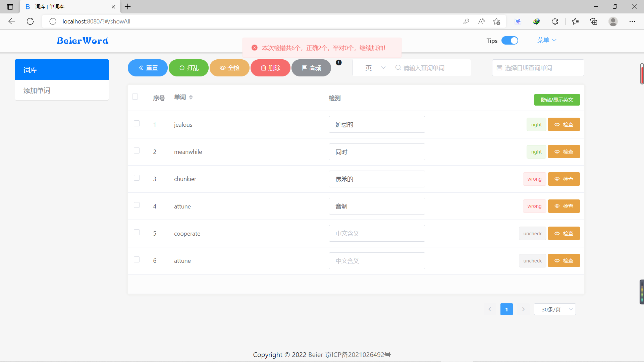Click the sort arrows beside 单词 header
The width and height of the screenshot is (644, 362).
coord(191,97)
